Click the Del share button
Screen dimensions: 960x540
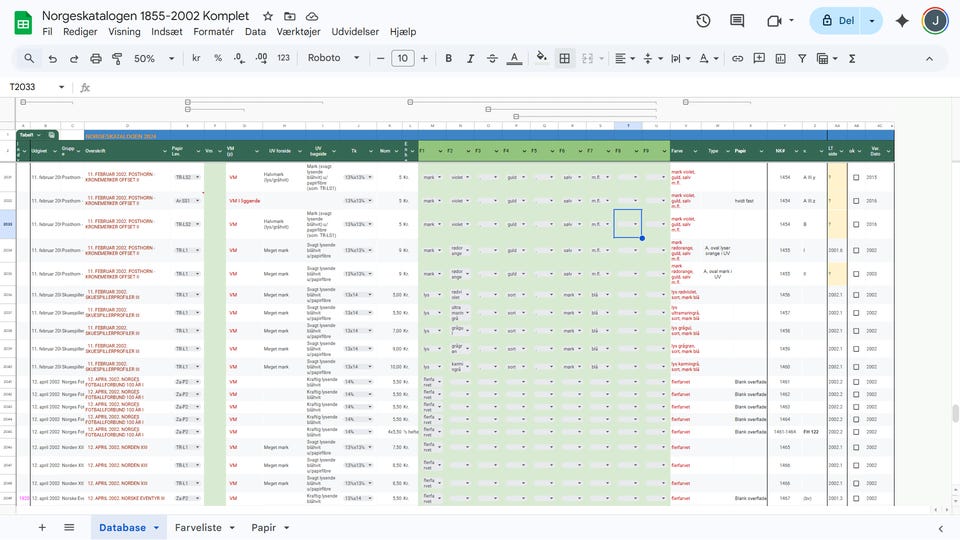click(x=836, y=21)
